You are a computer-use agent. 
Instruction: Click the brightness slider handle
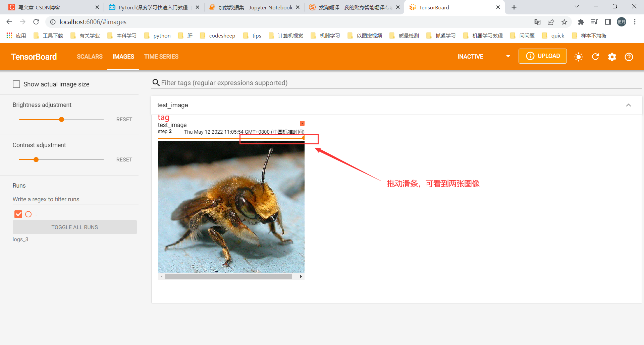click(61, 119)
